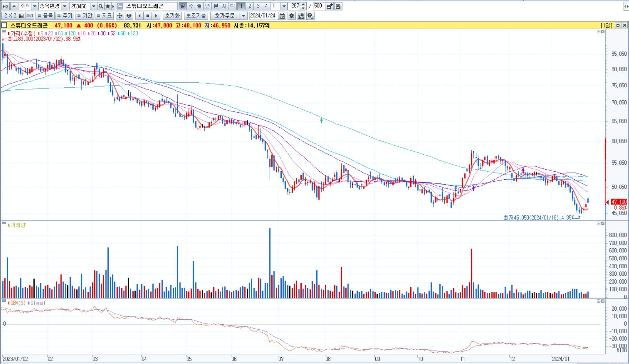Switch to the 주 weekly period tab
629x364 pixels.
pos(191,6)
